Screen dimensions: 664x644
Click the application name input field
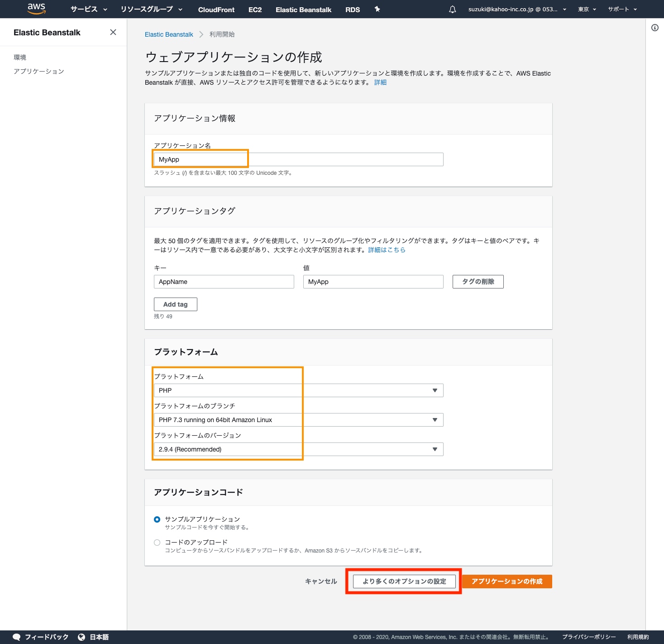coord(298,159)
